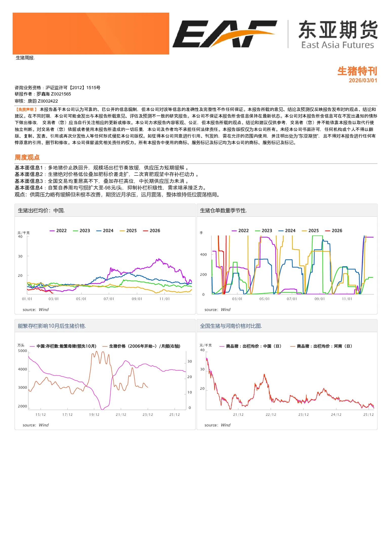Click the 万头 unit label
This screenshot has height=550, width=392.
(21, 345)
